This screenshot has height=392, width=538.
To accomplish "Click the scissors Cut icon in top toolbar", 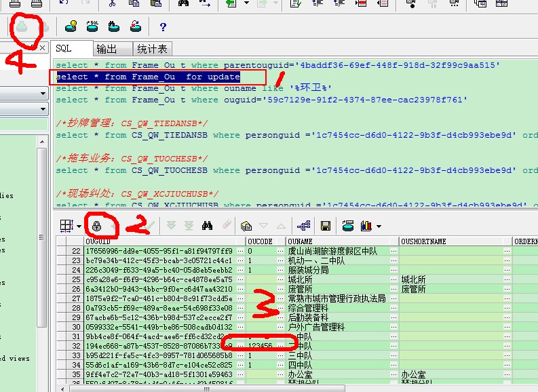I will tap(113, 3).
